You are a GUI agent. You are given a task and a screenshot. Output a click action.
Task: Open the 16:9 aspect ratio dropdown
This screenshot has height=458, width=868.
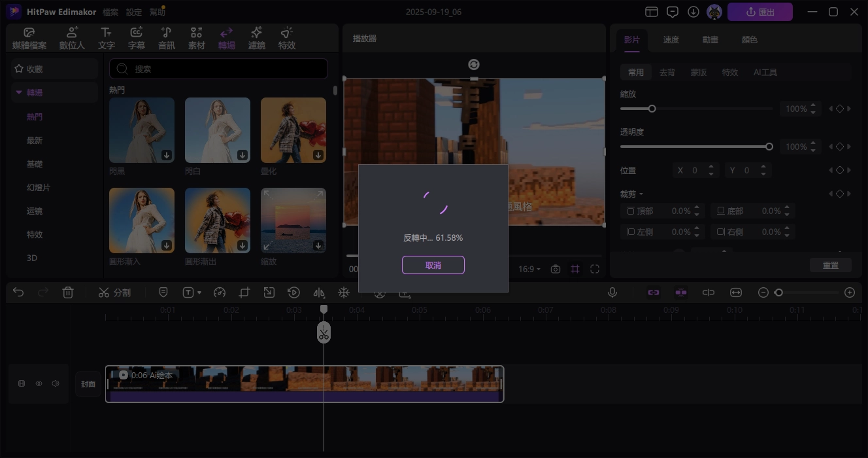pyautogui.click(x=529, y=269)
